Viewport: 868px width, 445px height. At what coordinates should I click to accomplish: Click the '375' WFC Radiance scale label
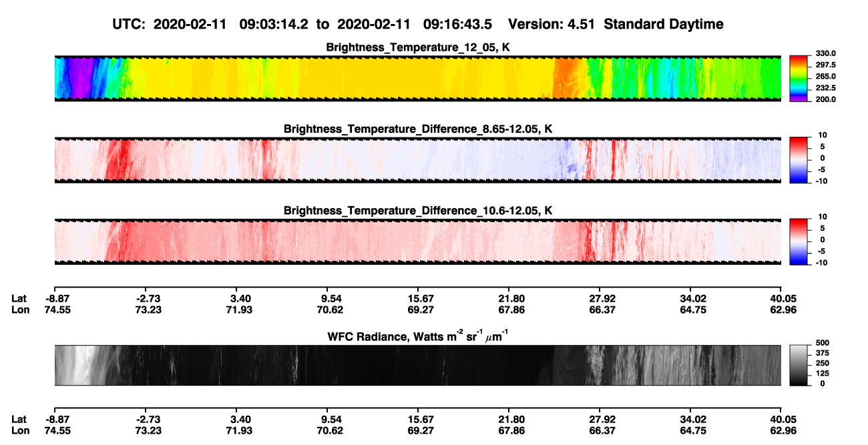click(x=823, y=353)
